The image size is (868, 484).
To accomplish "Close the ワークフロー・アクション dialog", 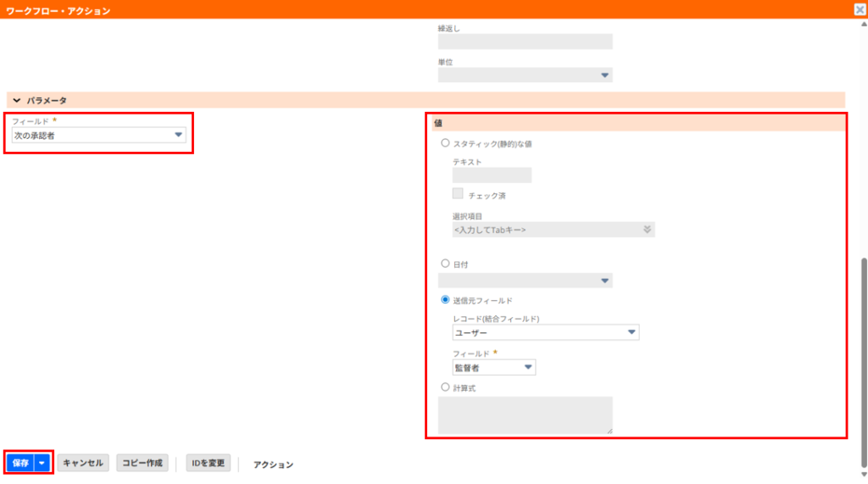I will pyautogui.click(x=859, y=10).
